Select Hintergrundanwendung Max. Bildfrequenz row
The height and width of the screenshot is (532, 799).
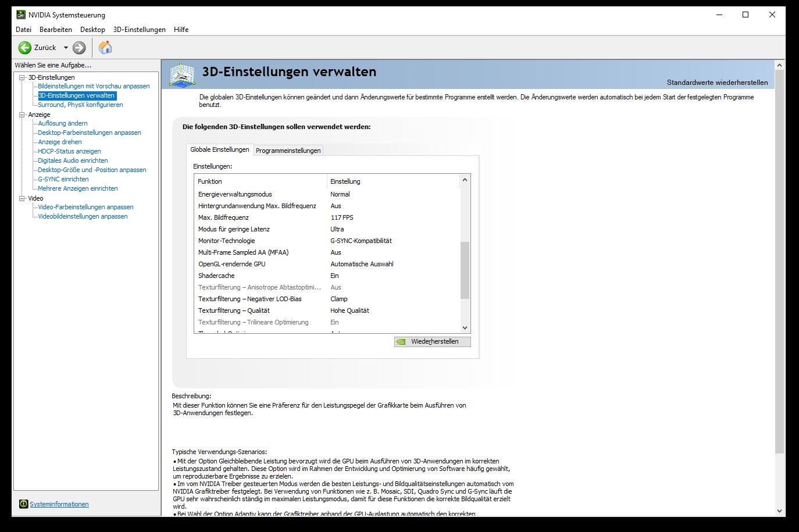coord(327,206)
